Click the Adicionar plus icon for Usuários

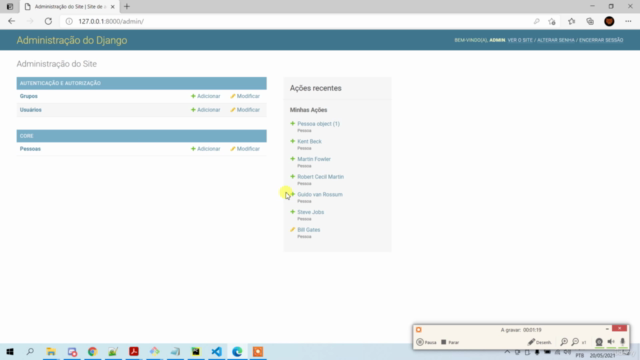coord(193,110)
